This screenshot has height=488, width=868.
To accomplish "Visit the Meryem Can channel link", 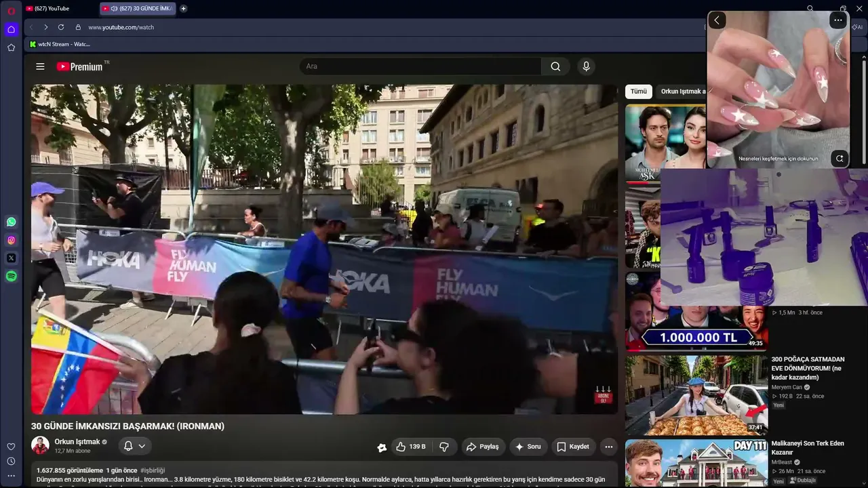I will pos(787,387).
